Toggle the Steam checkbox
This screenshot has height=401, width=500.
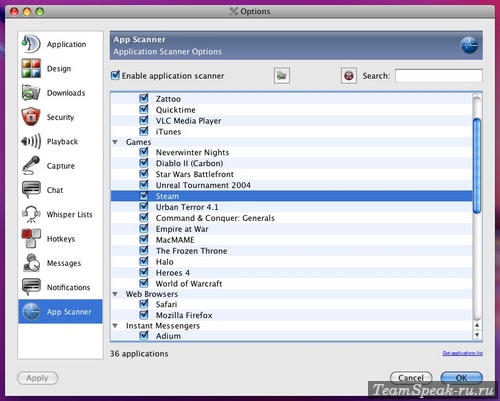point(144,195)
